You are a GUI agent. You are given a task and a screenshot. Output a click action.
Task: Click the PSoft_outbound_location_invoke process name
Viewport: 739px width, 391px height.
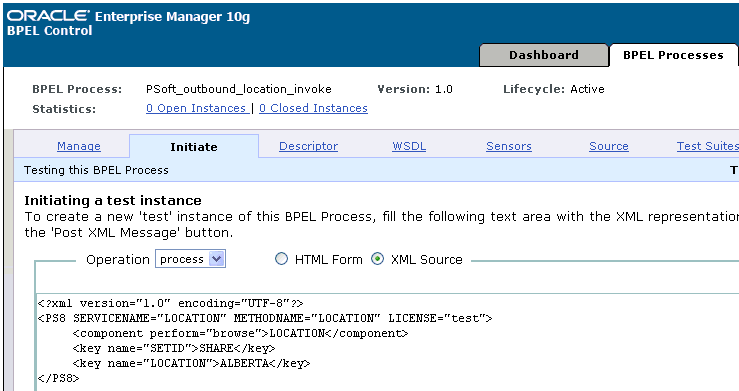click(x=238, y=89)
